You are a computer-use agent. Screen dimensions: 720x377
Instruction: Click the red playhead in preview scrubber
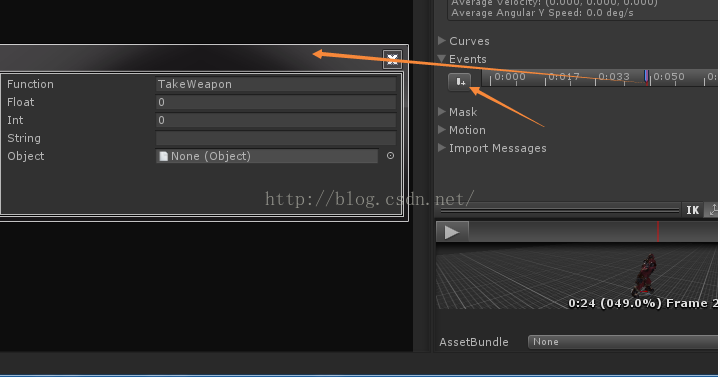pyautogui.click(x=658, y=231)
